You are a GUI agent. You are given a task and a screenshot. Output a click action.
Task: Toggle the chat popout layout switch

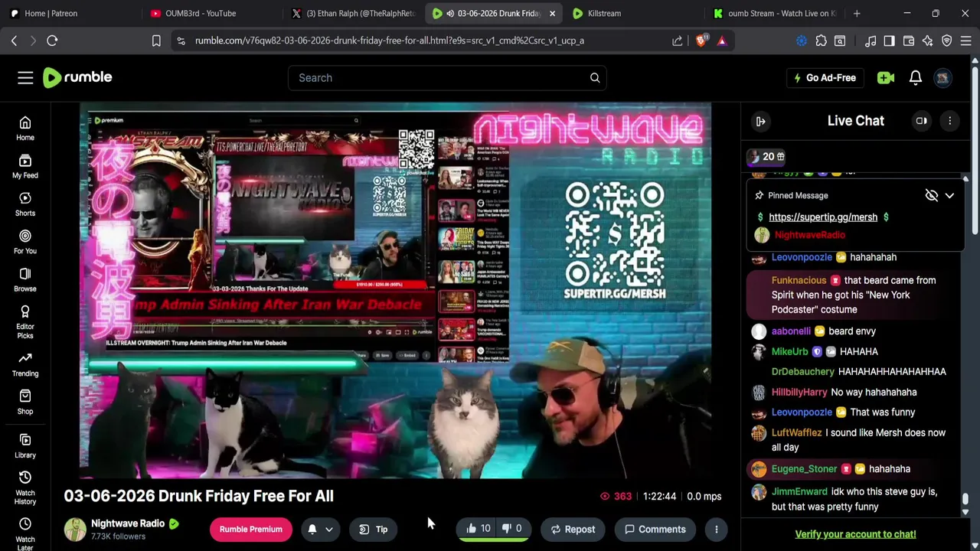pos(922,121)
